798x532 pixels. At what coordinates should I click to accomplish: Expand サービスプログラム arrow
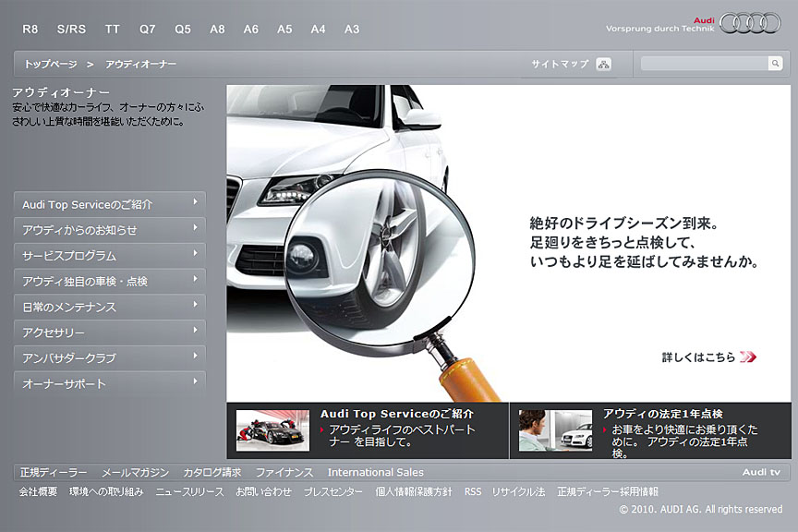[x=195, y=253]
